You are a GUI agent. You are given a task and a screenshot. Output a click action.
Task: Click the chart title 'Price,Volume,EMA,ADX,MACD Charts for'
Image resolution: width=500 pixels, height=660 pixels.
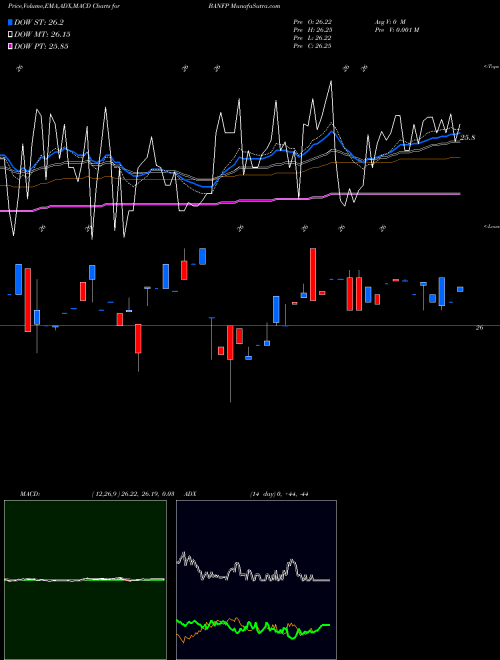pyautogui.click(x=64, y=6)
